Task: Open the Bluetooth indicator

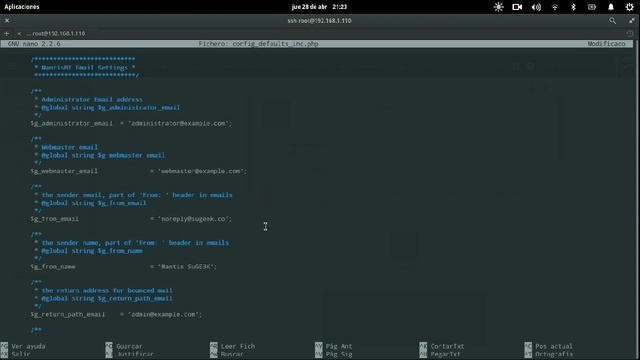Action: (573, 7)
